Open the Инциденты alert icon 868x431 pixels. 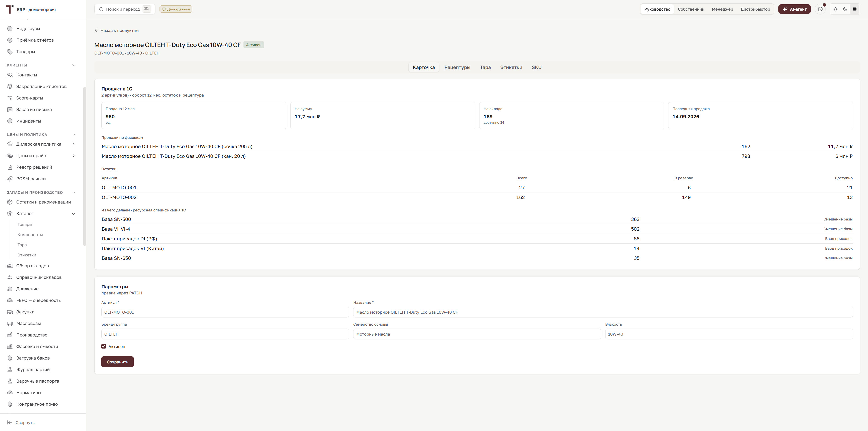[10, 121]
